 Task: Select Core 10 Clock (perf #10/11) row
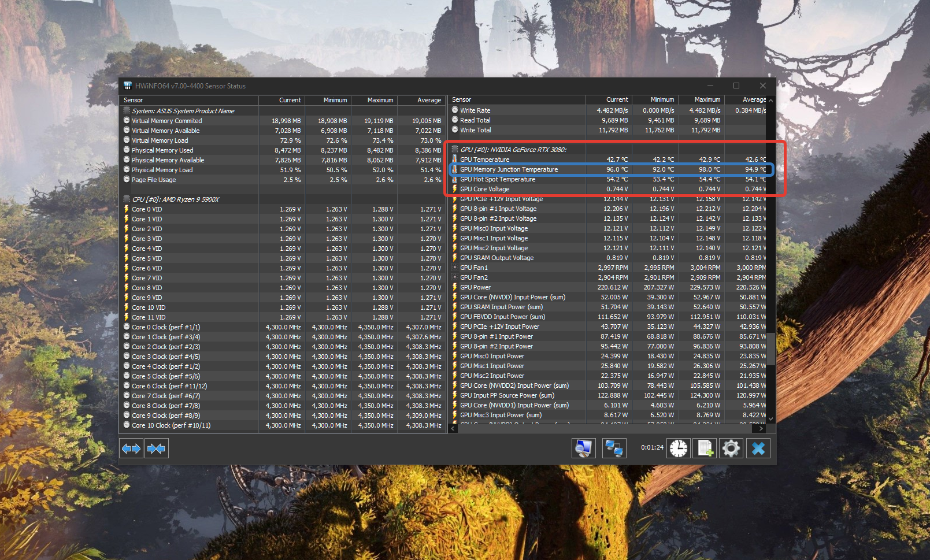point(283,425)
